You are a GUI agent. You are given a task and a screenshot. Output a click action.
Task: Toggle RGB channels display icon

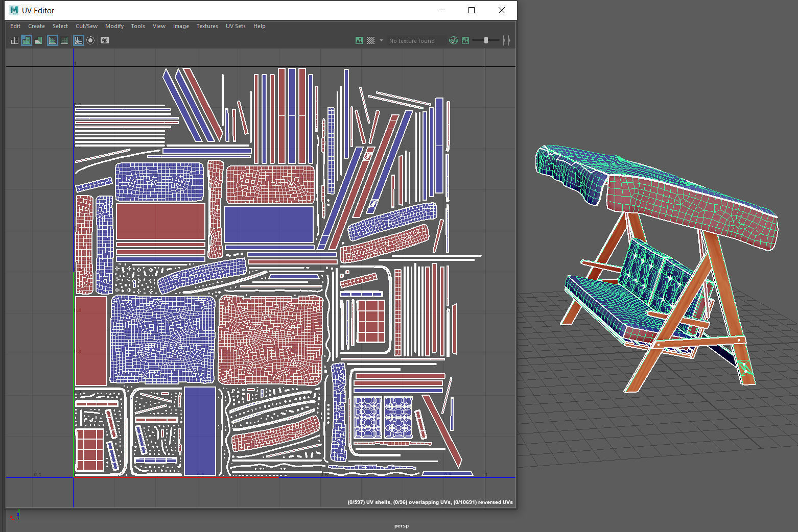pyautogui.click(x=453, y=40)
